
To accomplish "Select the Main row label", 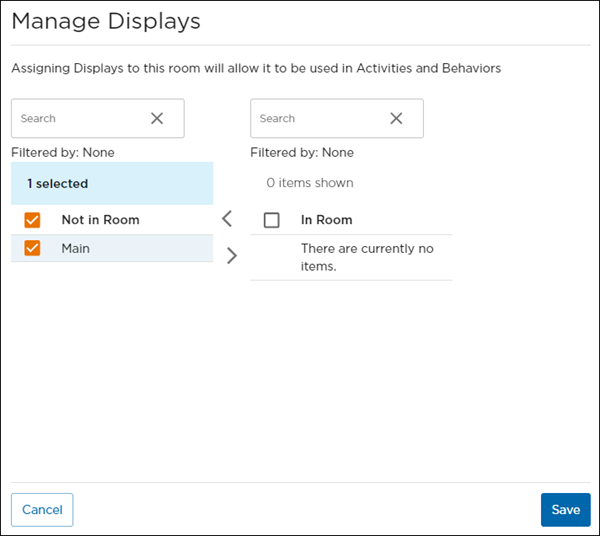I will (x=76, y=248).
